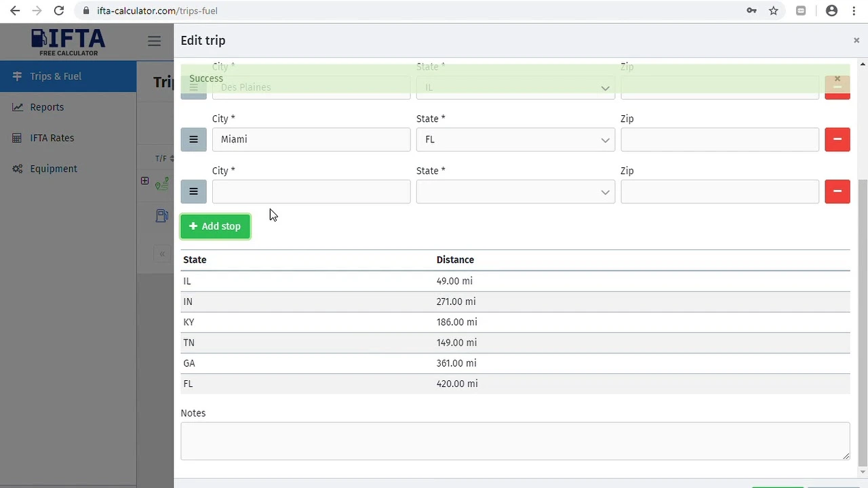Grab the drag handle for Miami stop
The height and width of the screenshot is (488, 868).
click(193, 140)
